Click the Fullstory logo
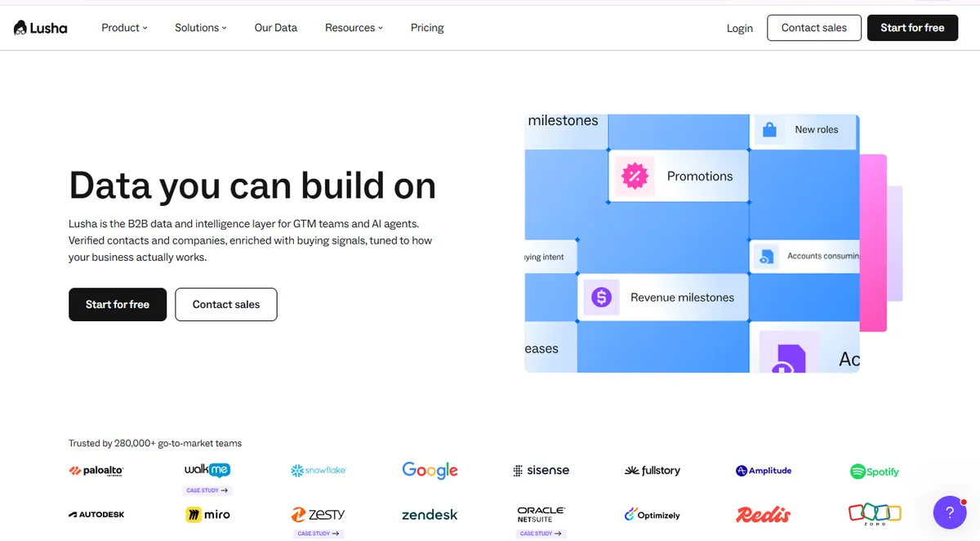Image resolution: width=980 pixels, height=541 pixels. pos(652,471)
